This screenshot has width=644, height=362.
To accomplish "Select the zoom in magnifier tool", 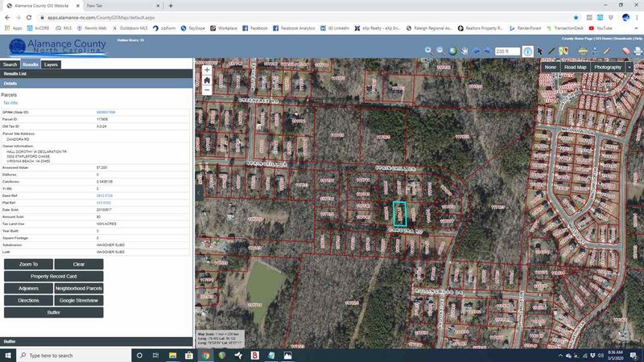I will (x=429, y=51).
